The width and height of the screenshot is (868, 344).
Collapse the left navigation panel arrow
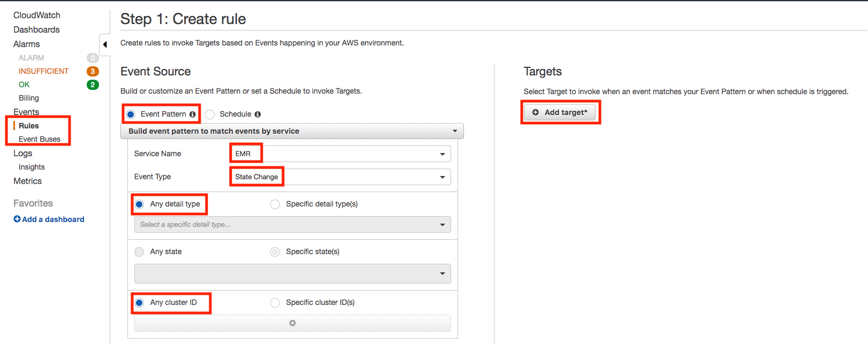click(105, 44)
